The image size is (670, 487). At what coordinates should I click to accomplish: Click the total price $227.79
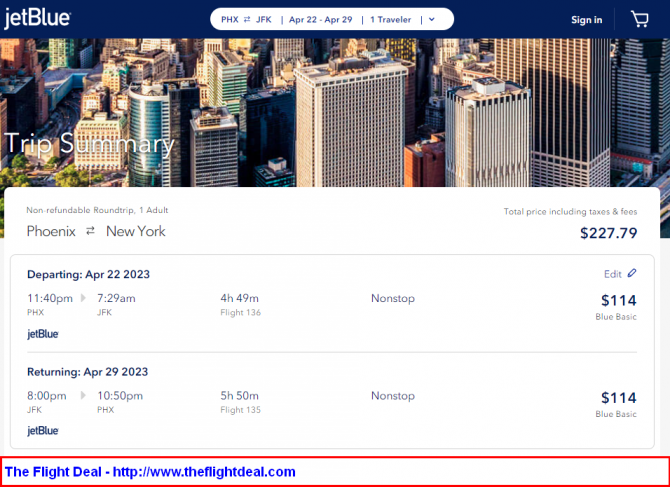click(x=608, y=233)
